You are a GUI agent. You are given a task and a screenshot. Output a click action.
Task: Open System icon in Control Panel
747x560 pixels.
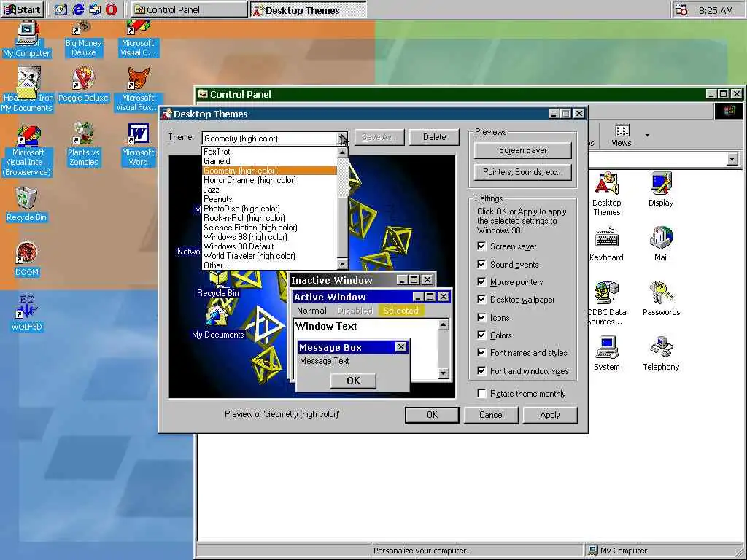pyautogui.click(x=606, y=354)
